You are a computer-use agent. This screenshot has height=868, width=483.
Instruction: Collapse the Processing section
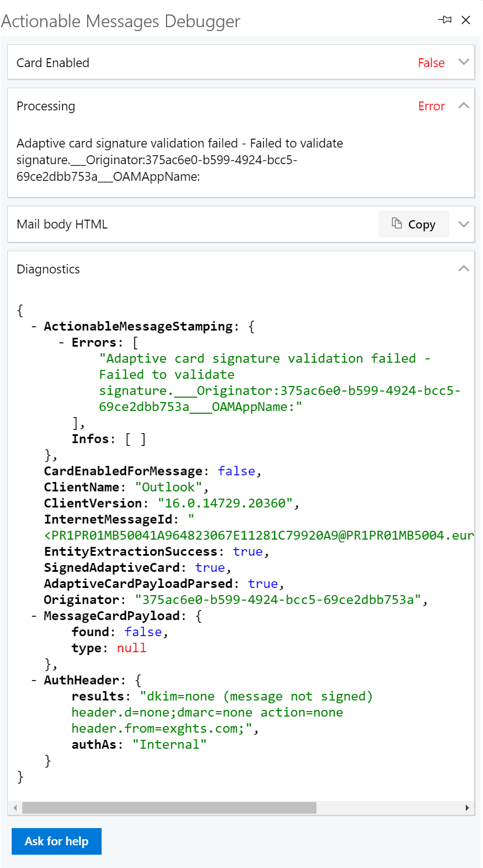point(464,105)
